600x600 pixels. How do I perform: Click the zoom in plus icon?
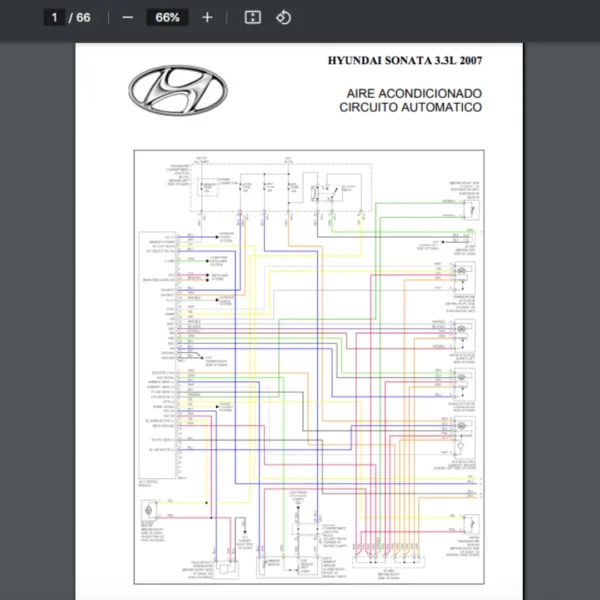coord(207,18)
